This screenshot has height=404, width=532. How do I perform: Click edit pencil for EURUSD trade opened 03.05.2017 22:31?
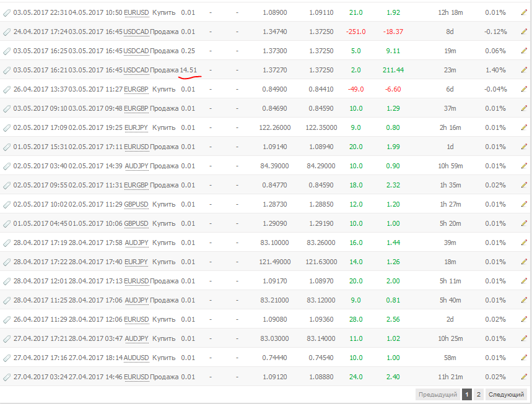click(x=524, y=12)
